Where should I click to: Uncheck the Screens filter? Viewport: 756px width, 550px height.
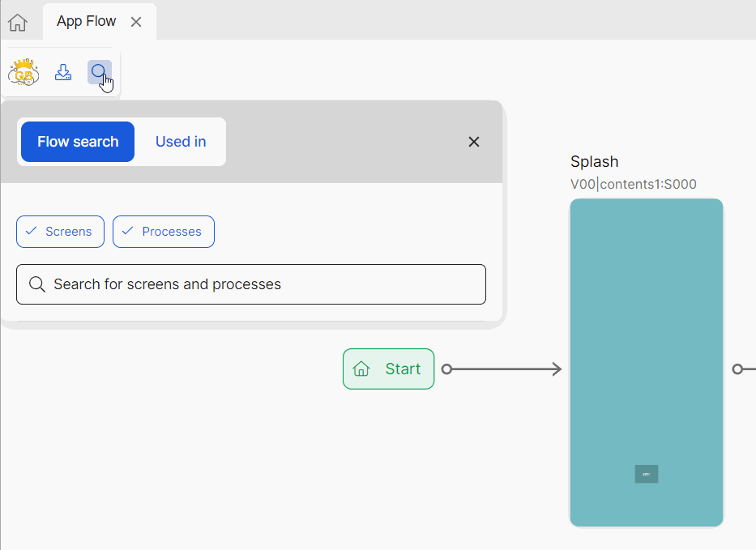tap(60, 232)
